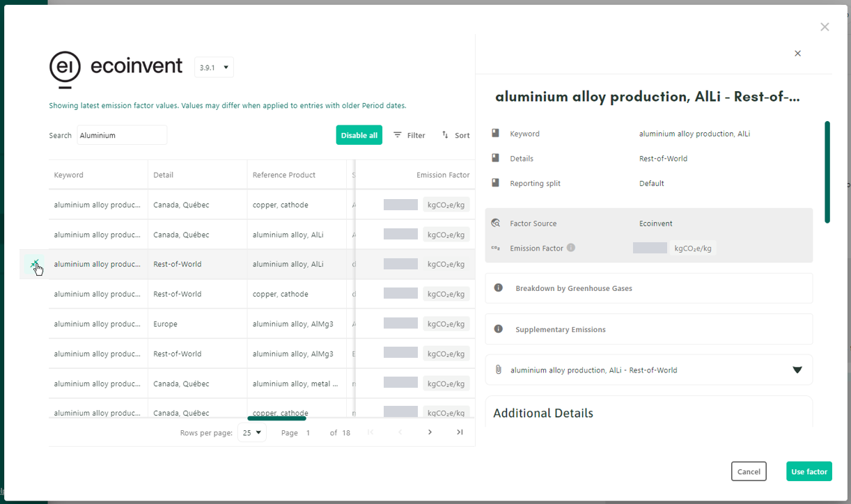Open the 3.9.1 version dropdown
Screen dimensions: 851x504
214,68
